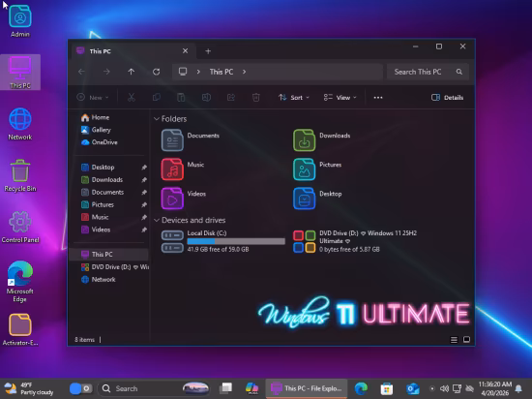This screenshot has height=399, width=532.
Task: Select the Recycle Bin desktop icon
Action: coord(20,175)
